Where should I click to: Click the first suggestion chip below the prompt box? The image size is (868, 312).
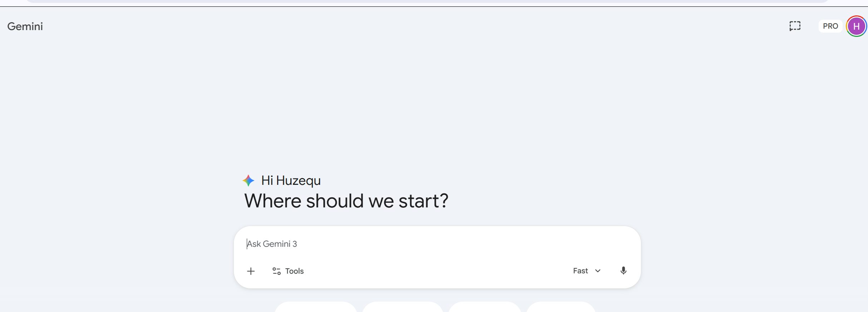(x=316, y=307)
